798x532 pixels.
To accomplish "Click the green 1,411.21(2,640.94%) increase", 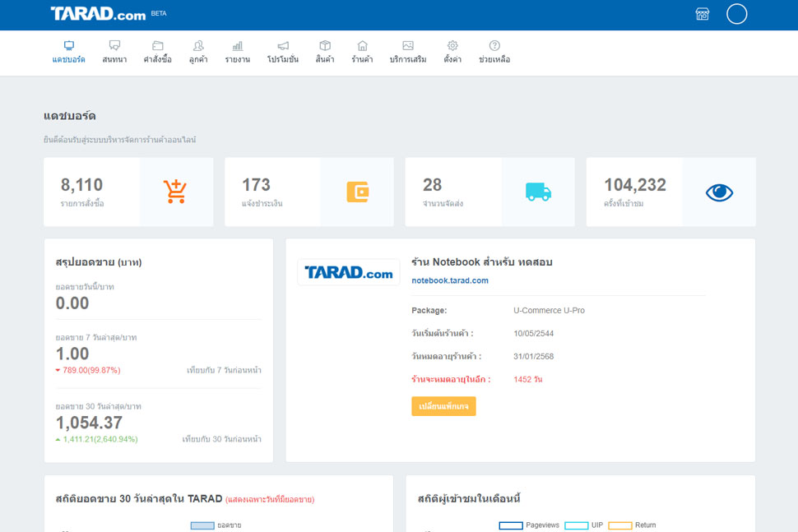I will [x=97, y=439].
